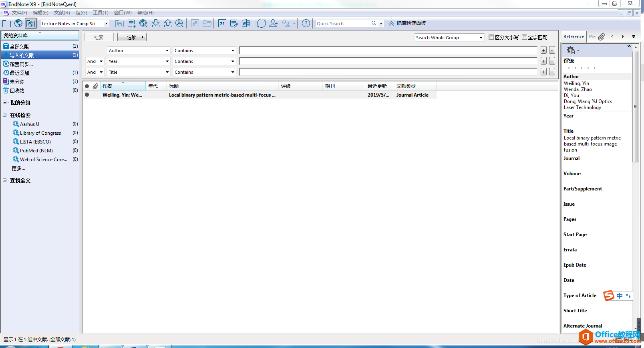Click the PubMed (NLM) search icon
This screenshot has height=348, width=644.
[16, 150]
